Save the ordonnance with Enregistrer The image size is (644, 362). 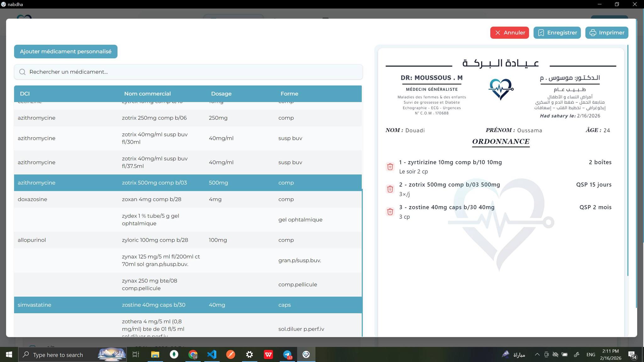coord(557,32)
